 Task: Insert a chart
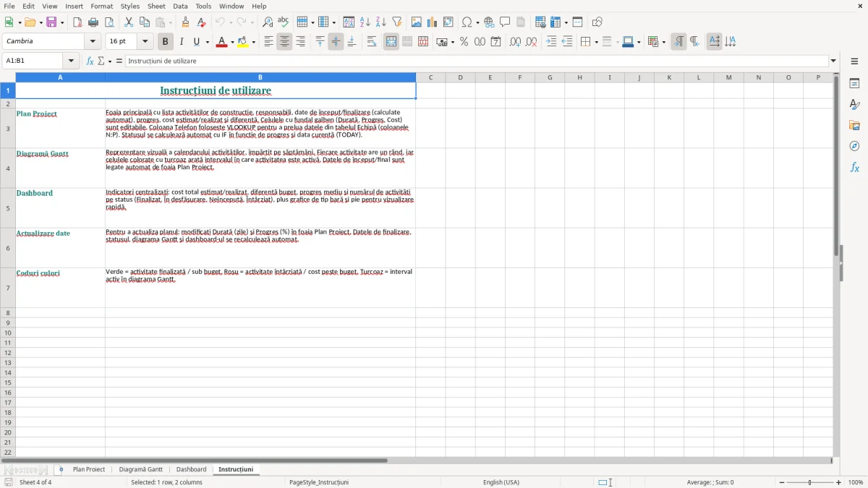click(x=433, y=22)
